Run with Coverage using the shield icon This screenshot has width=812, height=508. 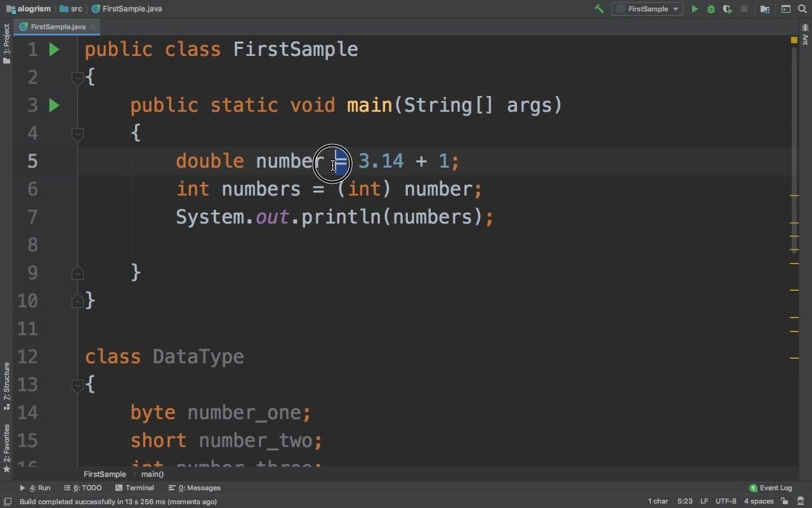(728, 9)
